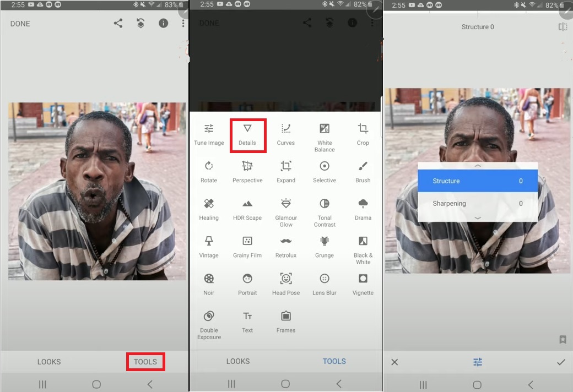This screenshot has width=573, height=392.
Task: Switch to LOOKS tab in left screen
Action: (x=49, y=362)
